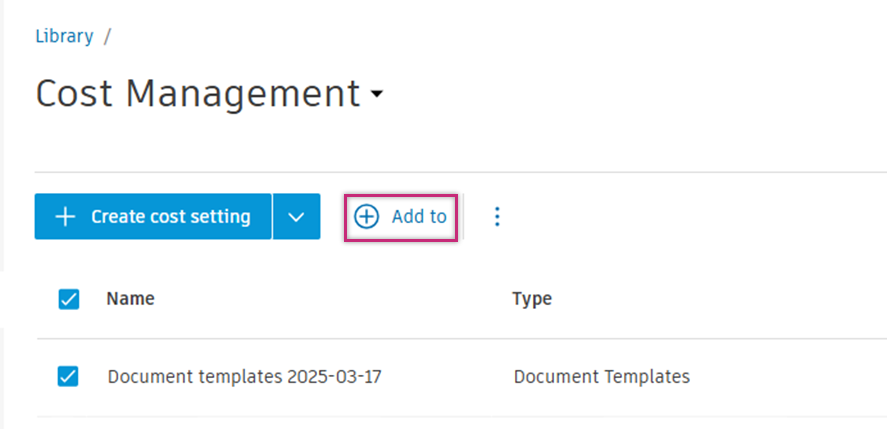The width and height of the screenshot is (887, 429).
Task: Sort by the Type column header
Action: [532, 298]
